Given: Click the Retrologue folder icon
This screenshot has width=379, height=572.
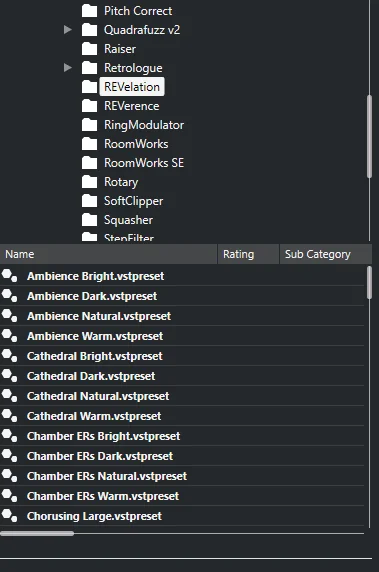Looking at the screenshot, I should click(x=89, y=68).
